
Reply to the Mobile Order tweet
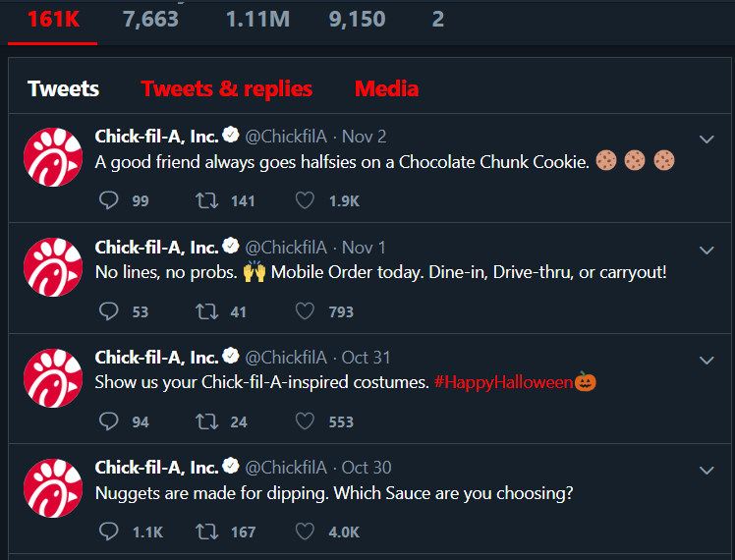(109, 311)
